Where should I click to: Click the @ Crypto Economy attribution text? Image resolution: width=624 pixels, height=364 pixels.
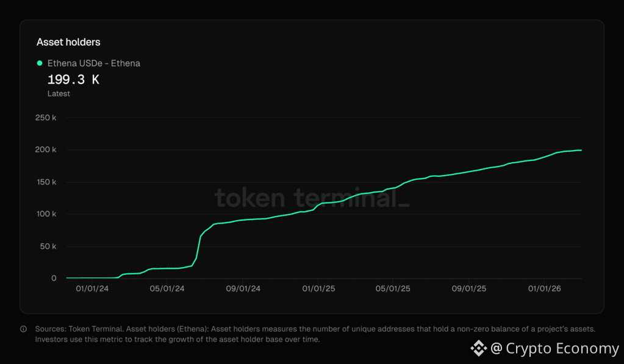pos(554,348)
